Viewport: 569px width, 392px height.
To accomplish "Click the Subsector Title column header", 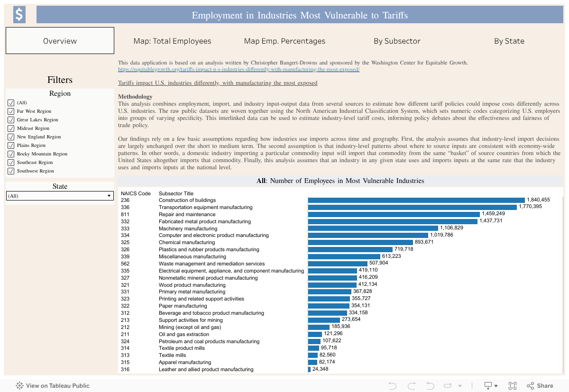I will (176, 193).
